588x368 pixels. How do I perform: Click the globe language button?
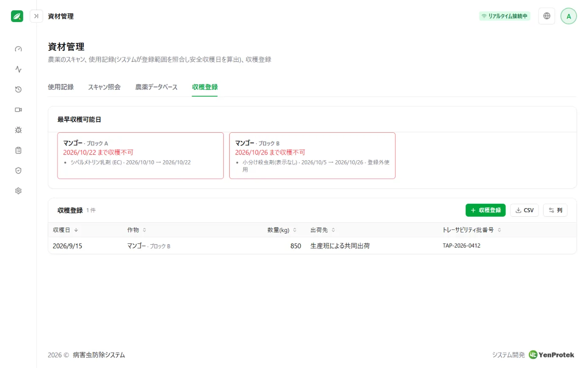tap(546, 16)
